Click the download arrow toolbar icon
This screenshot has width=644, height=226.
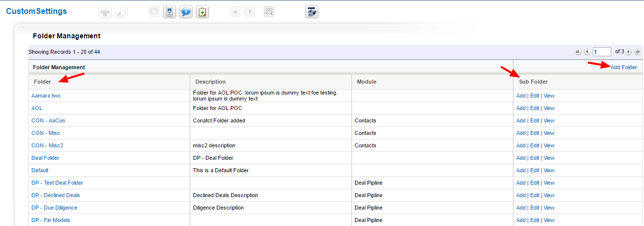235,11
